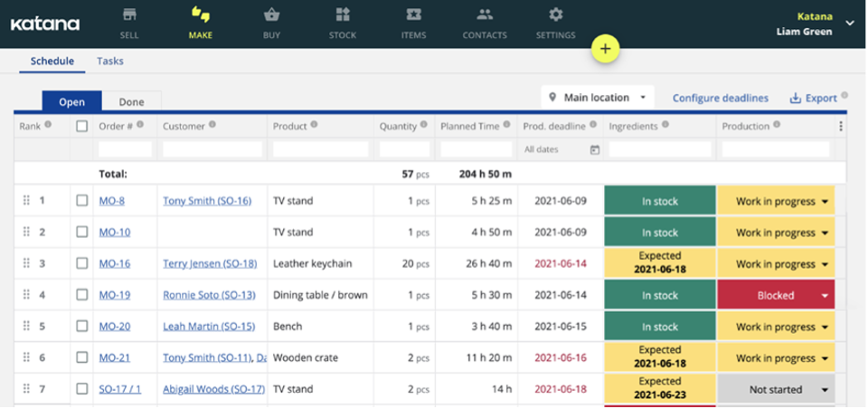Switch to the Tasks tab

click(x=110, y=61)
